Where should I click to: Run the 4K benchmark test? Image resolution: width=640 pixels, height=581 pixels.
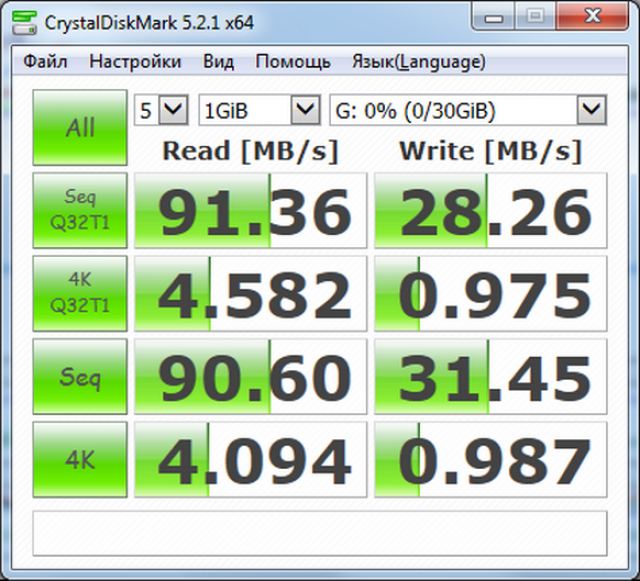pyautogui.click(x=80, y=460)
